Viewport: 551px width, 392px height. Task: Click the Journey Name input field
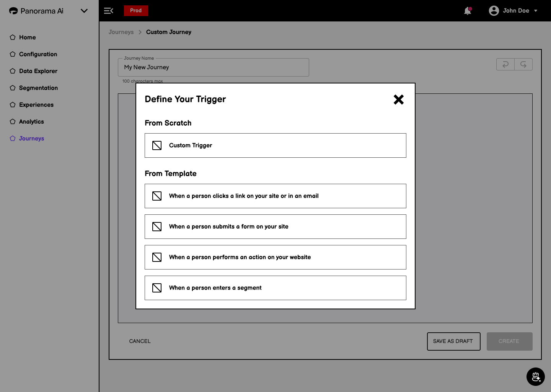[214, 67]
